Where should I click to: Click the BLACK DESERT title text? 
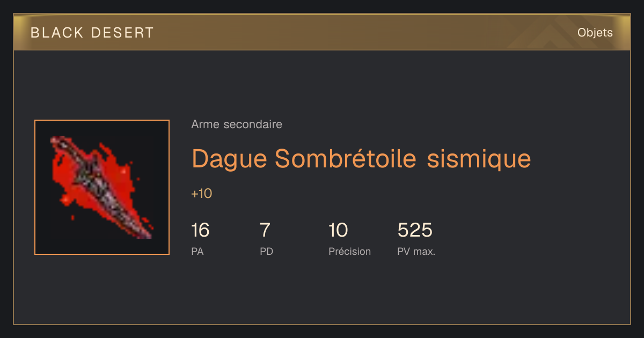pyautogui.click(x=92, y=33)
